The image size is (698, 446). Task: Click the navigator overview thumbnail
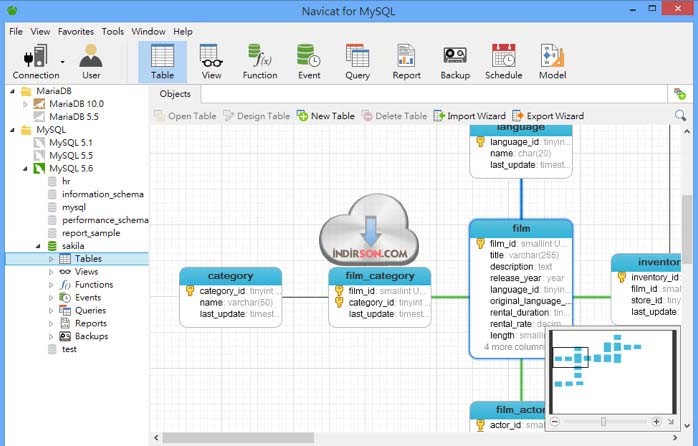pyautogui.click(x=613, y=372)
